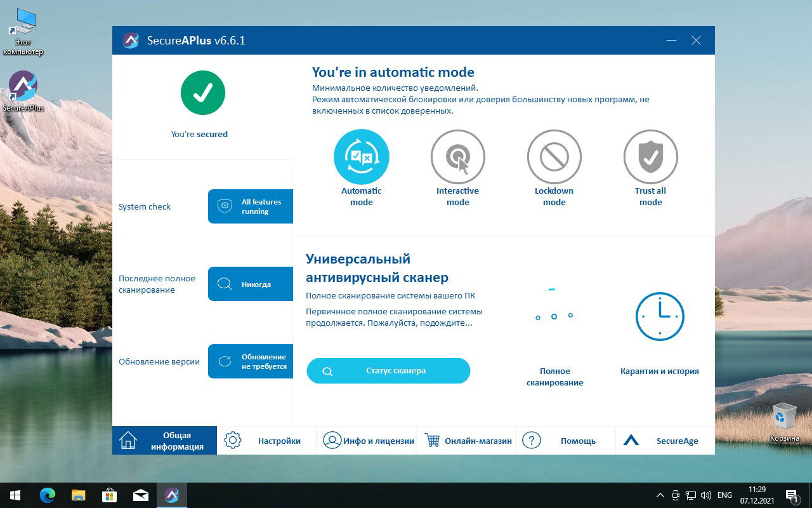Image resolution: width=812 pixels, height=508 pixels.
Task: Minimize the SecureAPlus window
Action: pos(672,41)
